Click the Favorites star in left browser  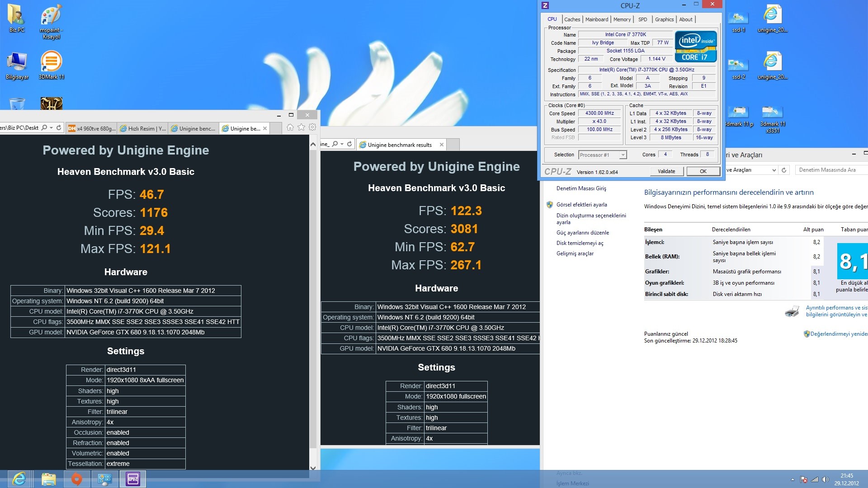point(301,128)
